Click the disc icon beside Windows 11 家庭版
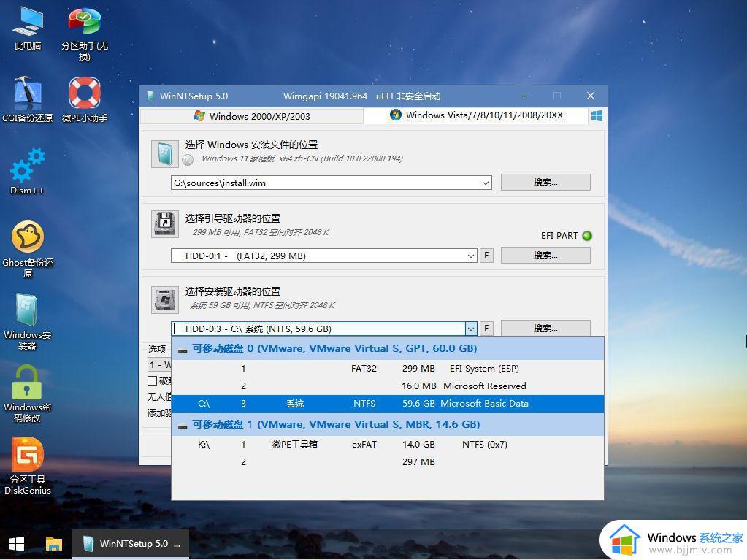747x560 pixels. coord(188,159)
